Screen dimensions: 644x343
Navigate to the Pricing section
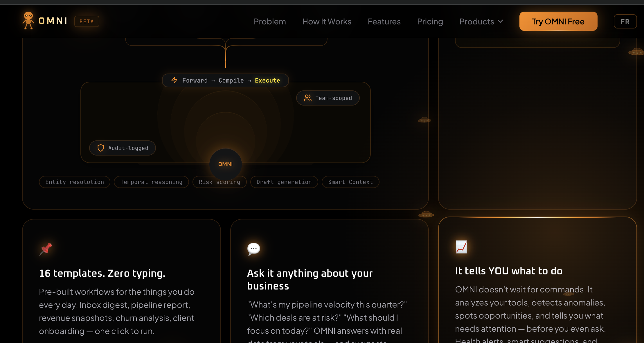coord(430,22)
